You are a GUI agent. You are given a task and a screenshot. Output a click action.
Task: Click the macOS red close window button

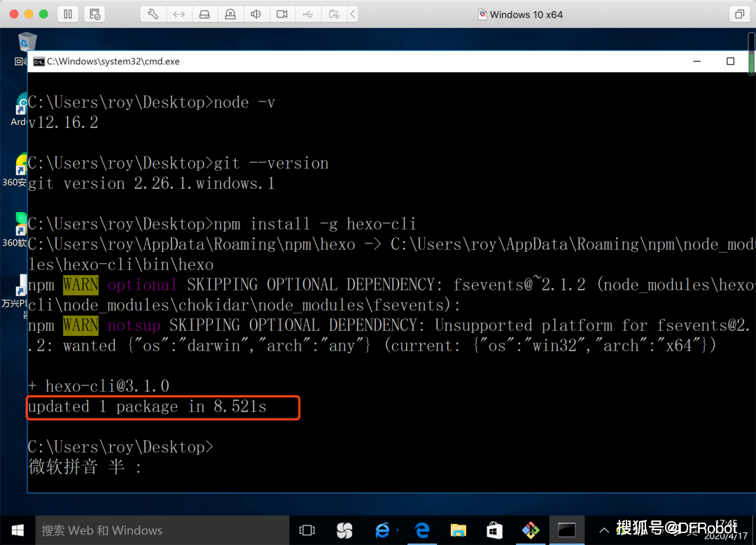[x=14, y=14]
